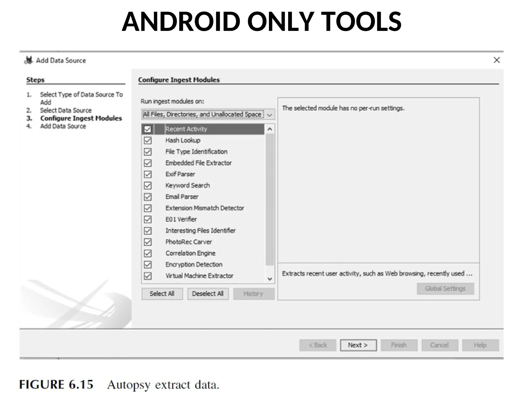Click the Extracts recent user activity description

tap(377, 274)
